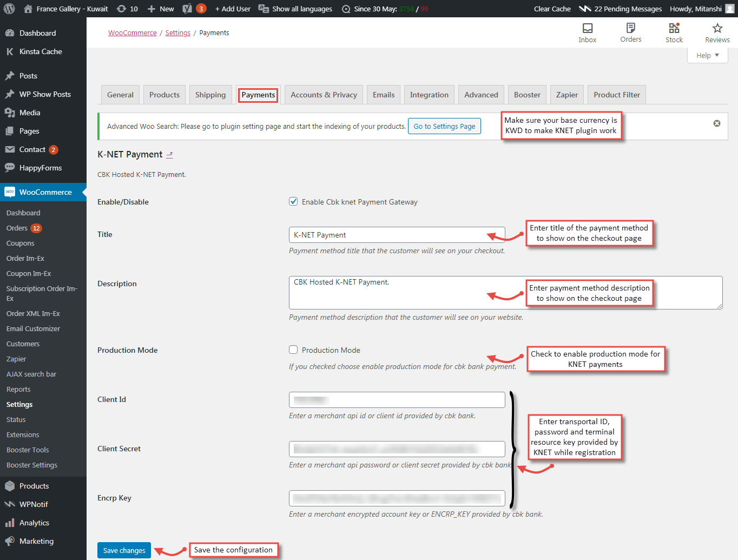Click Clear Cache in the admin bar
The image size is (738, 560).
tap(552, 9)
